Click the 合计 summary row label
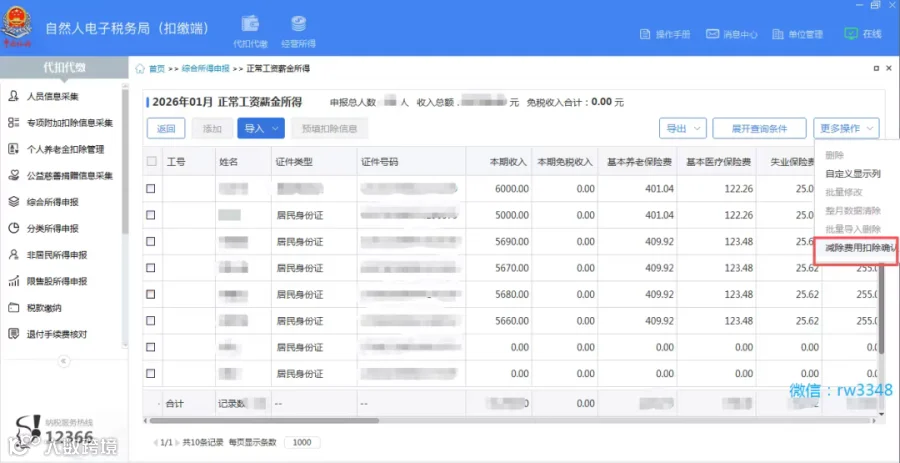This screenshot has width=900, height=463. coord(174,403)
